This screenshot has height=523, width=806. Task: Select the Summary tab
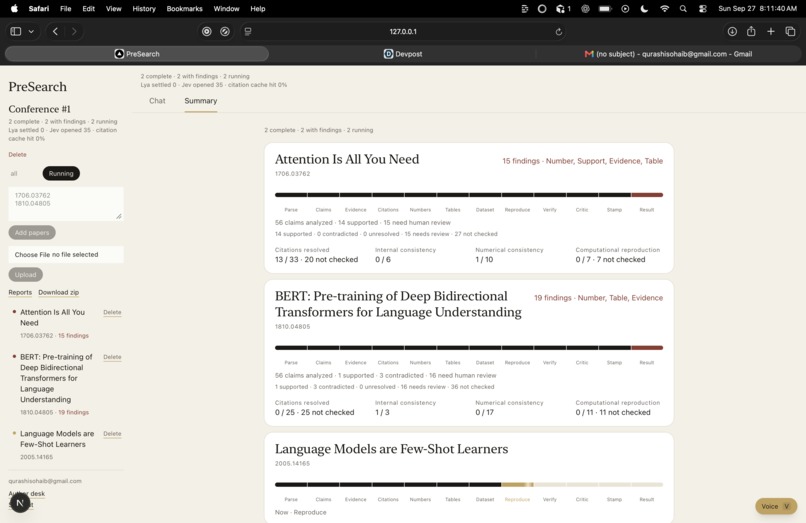pos(200,101)
